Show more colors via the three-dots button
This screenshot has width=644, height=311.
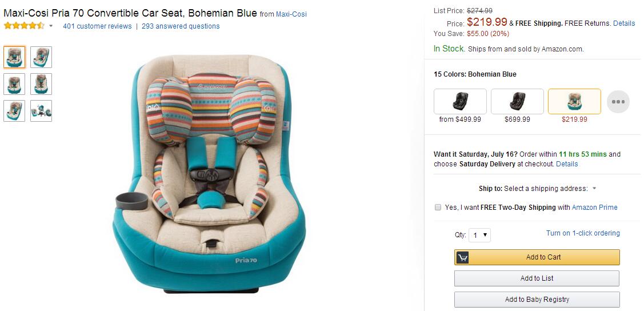(x=618, y=102)
